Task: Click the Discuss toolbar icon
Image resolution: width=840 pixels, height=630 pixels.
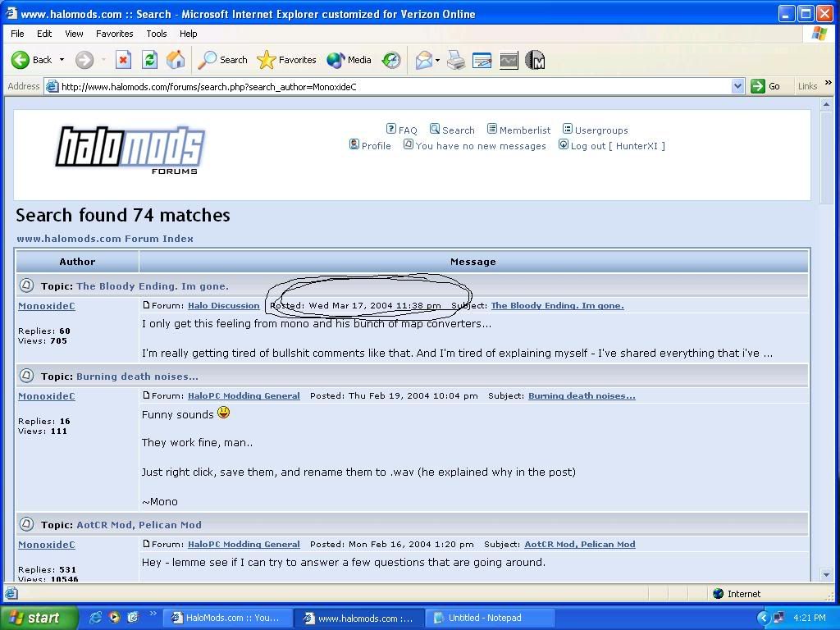Action: point(509,60)
